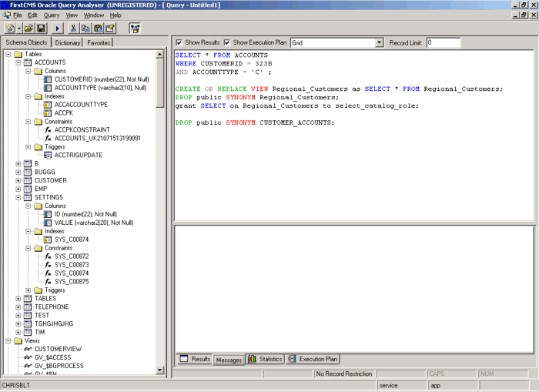Click the ACCOUNTS table icon
The height and width of the screenshot is (392, 539).
click(28, 62)
